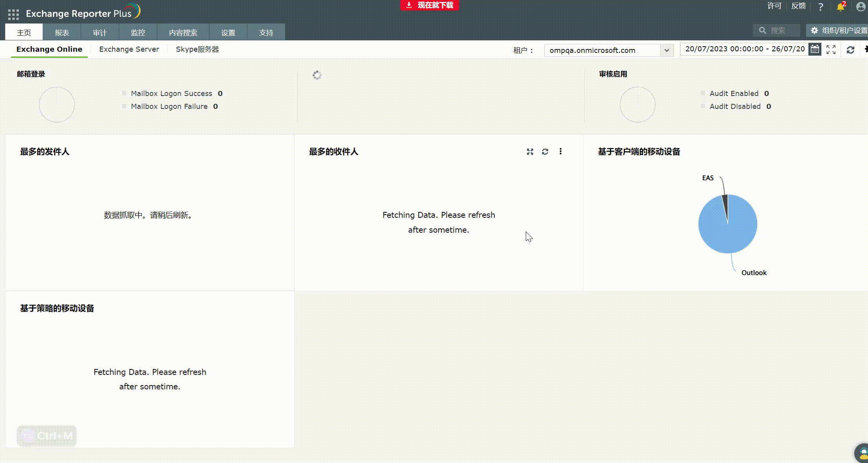Image resolution: width=868 pixels, height=463 pixels.
Task: Switch to the Exchange Server sub-tab
Action: coord(129,49)
